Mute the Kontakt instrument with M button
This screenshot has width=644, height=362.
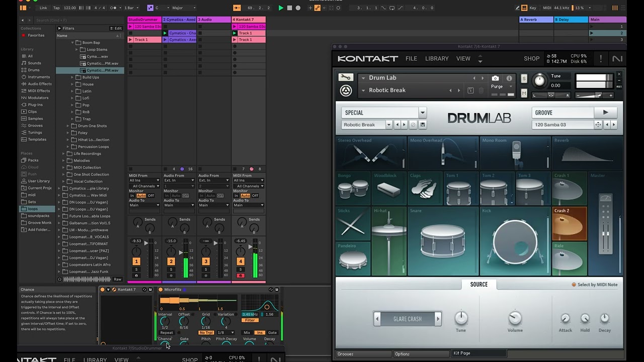click(524, 94)
